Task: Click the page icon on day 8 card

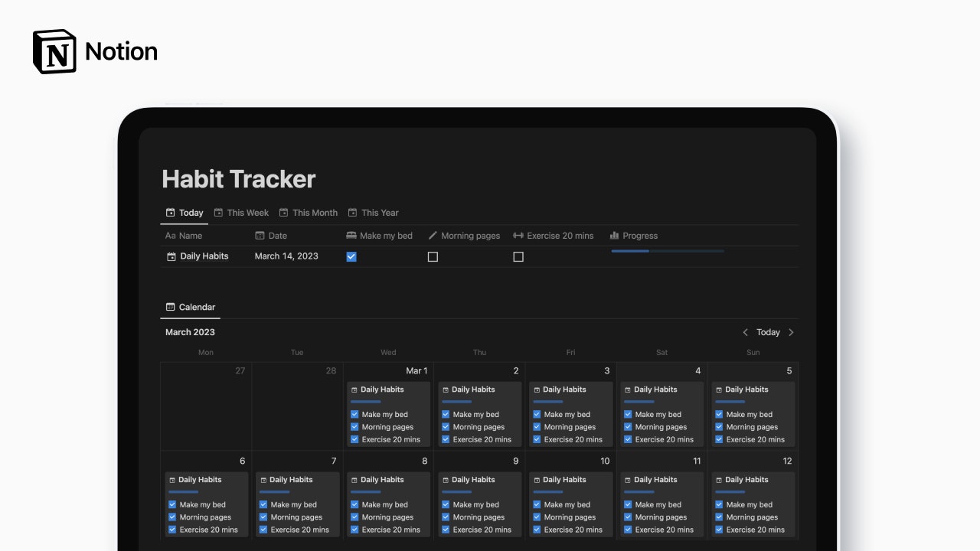Action: (x=354, y=480)
